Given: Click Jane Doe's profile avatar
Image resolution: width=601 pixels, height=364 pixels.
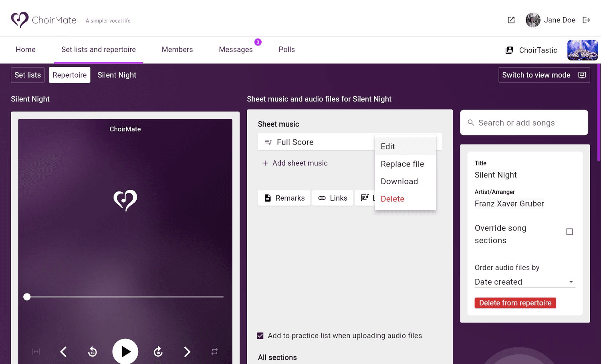Looking at the screenshot, I should (x=533, y=20).
